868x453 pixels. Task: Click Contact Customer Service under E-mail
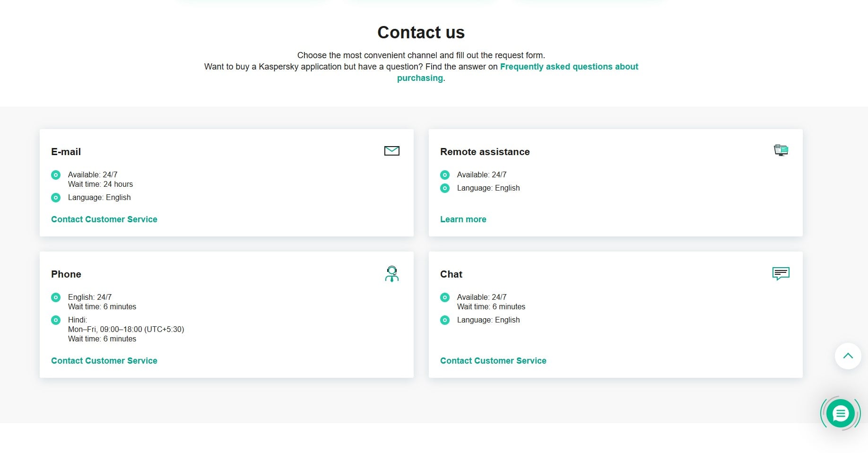click(x=104, y=219)
